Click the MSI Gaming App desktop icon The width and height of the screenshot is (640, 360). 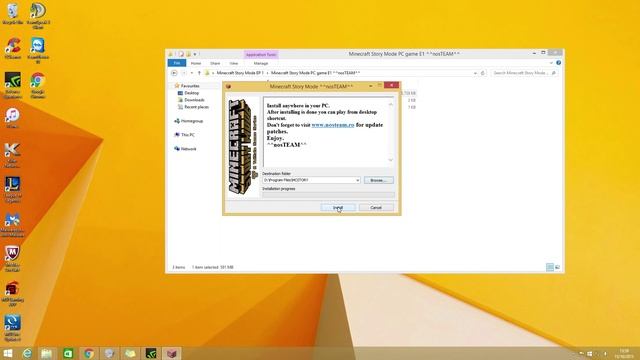pos(12,294)
